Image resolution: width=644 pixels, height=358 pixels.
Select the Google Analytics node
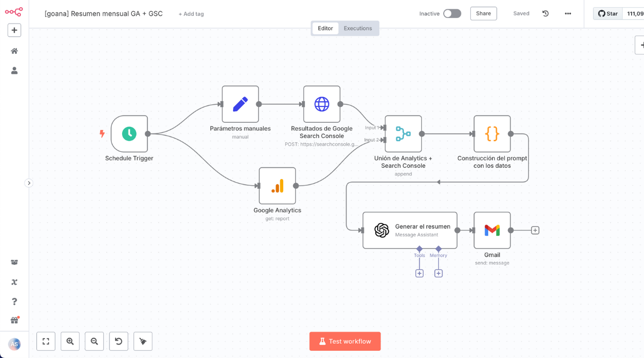click(x=277, y=186)
